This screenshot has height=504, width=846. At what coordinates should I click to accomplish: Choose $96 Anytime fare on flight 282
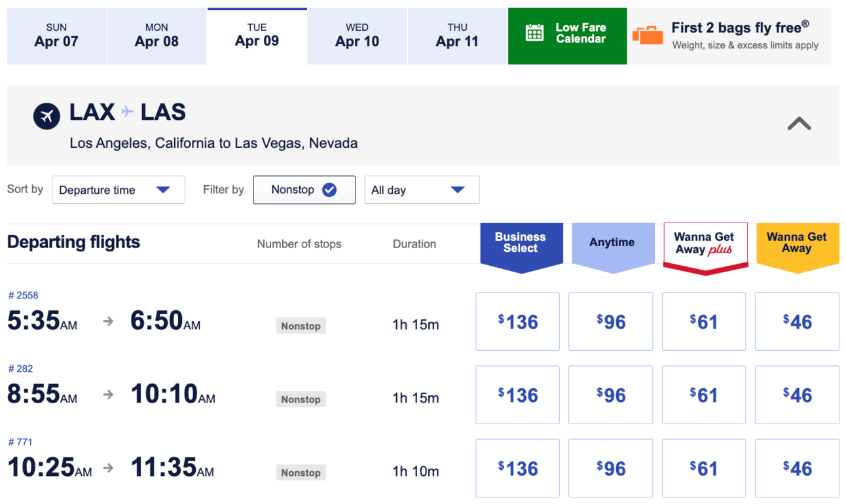click(610, 395)
